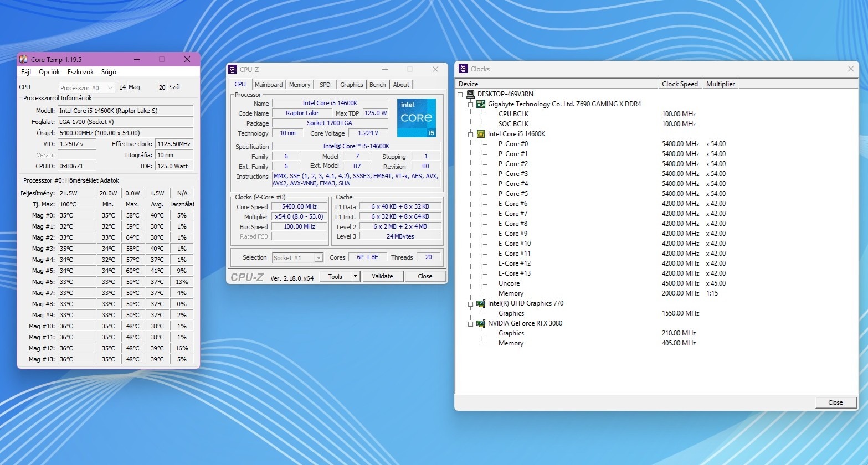Screen dimensions: 868x465
Task: Click the Intel Core i5 logo in CPU-Z
Action: coord(417,118)
